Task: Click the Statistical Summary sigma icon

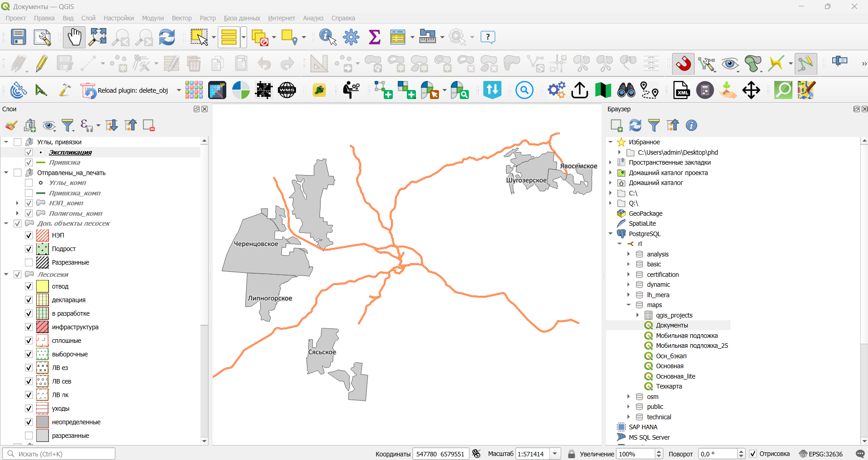Action: pyautogui.click(x=375, y=37)
